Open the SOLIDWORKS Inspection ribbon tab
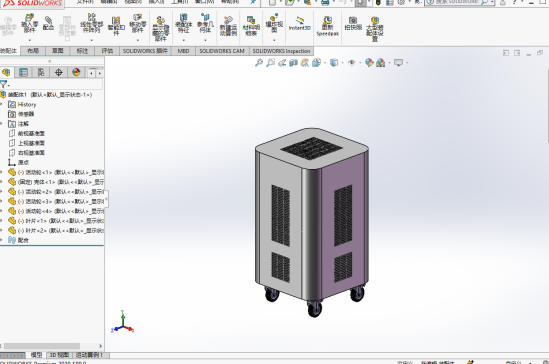 [x=282, y=51]
